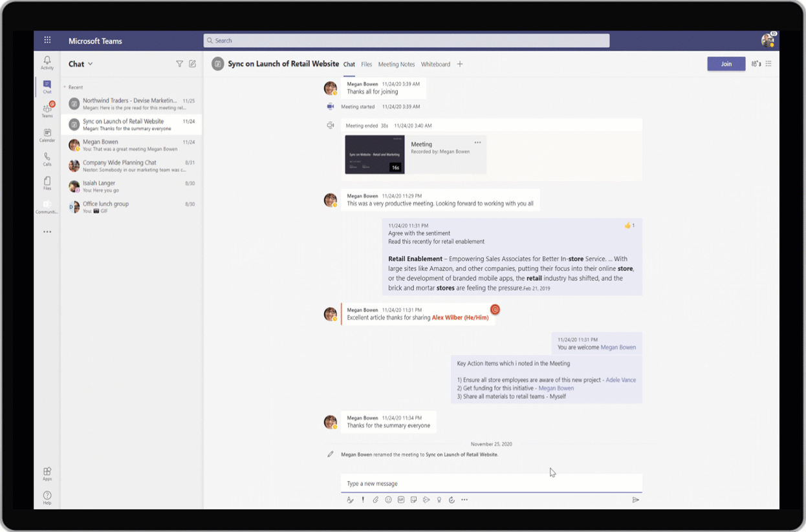Open the sticker picker
Viewport: 806px width, 532px height.
[x=413, y=500]
